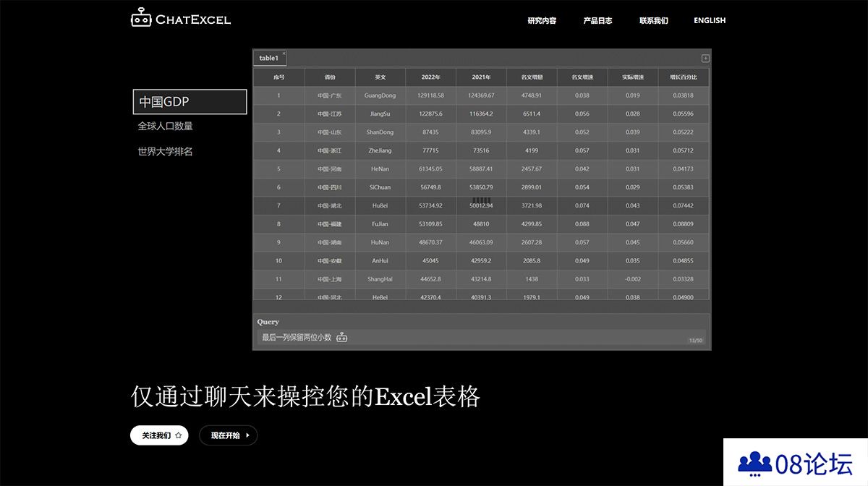
Task: Click the 省份 column header
Action: point(330,77)
